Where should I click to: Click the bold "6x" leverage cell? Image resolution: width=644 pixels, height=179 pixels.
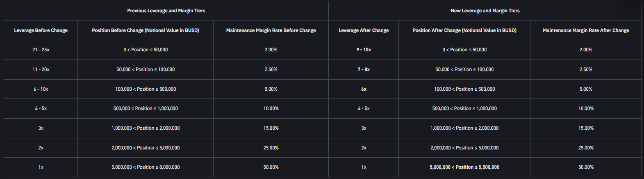(364, 89)
